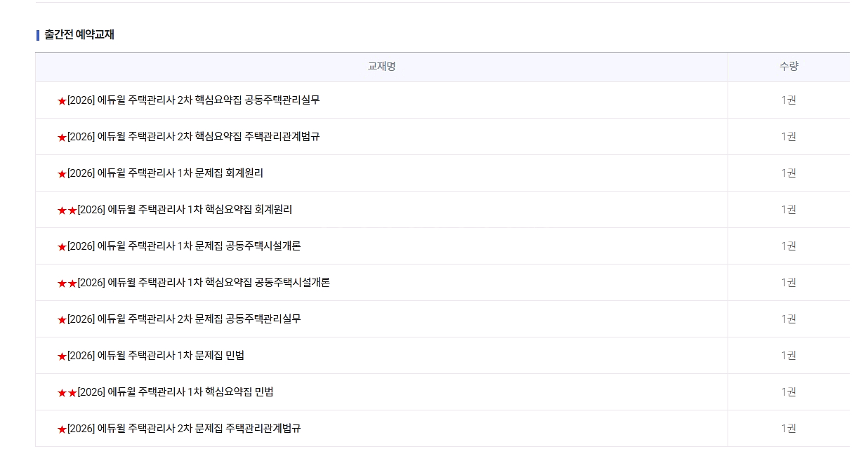This screenshot has height=475, width=868.
Task: Click the double stars before 핵심요약집 공동주택시설개론
Action: [67, 283]
